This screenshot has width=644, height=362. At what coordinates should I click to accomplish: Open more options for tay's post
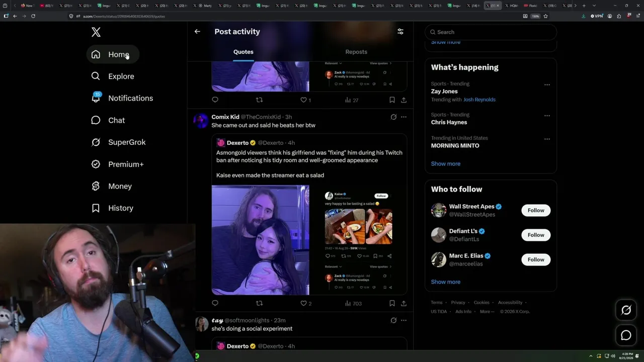click(x=404, y=320)
